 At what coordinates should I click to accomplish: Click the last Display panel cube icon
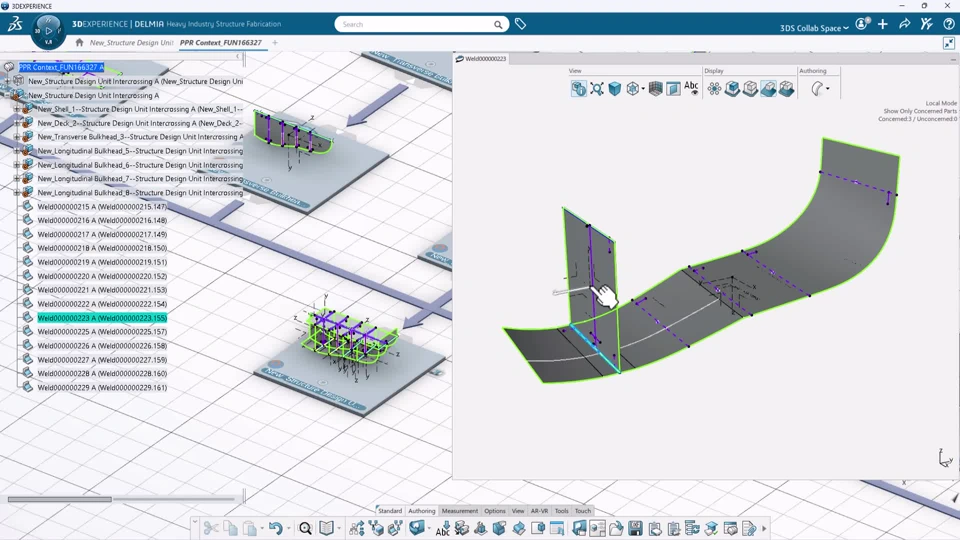coord(786,89)
